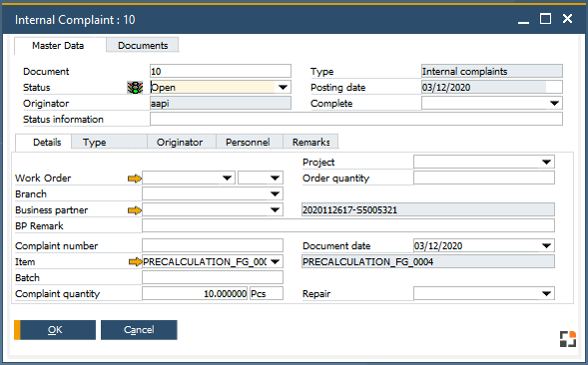Image resolution: width=588 pixels, height=365 pixels.
Task: Click the Document number field
Action: (x=221, y=71)
